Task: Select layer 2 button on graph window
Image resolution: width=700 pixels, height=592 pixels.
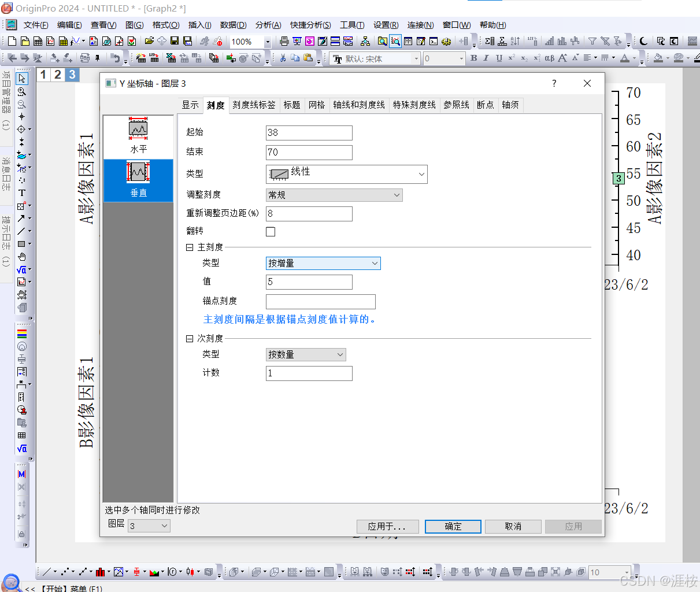Action: click(58, 75)
